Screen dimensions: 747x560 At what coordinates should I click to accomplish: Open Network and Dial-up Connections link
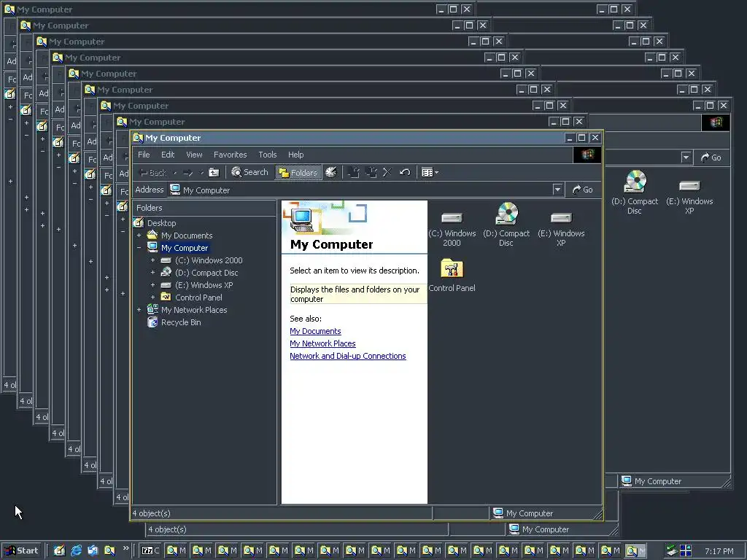click(x=348, y=356)
